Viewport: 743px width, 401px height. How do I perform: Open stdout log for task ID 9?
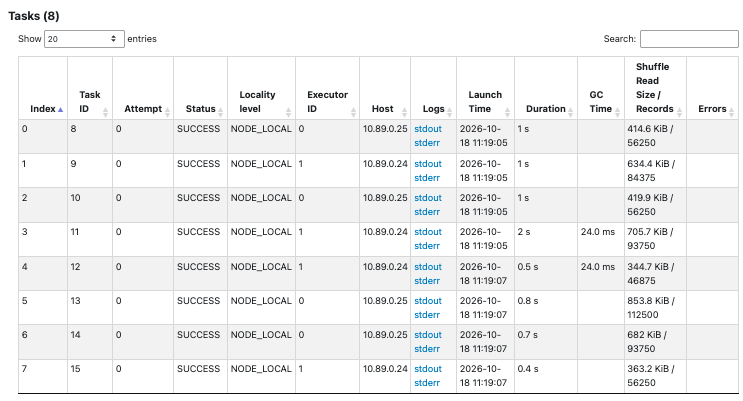coord(428,164)
